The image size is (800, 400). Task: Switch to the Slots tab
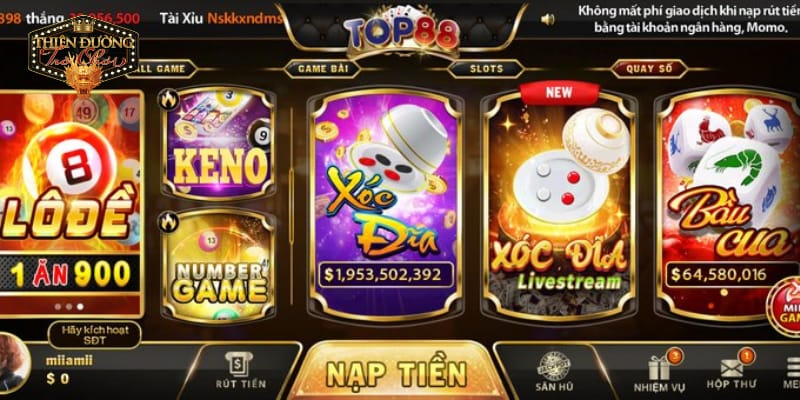coord(486,69)
